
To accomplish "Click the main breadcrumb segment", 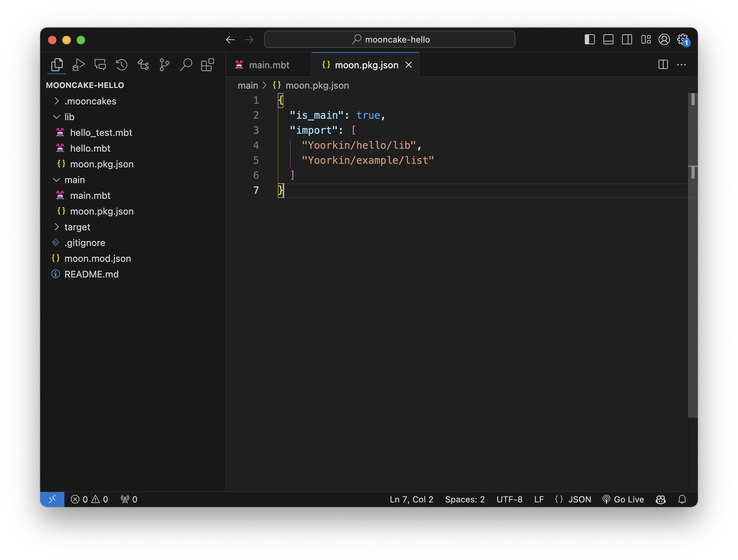I will coord(248,85).
